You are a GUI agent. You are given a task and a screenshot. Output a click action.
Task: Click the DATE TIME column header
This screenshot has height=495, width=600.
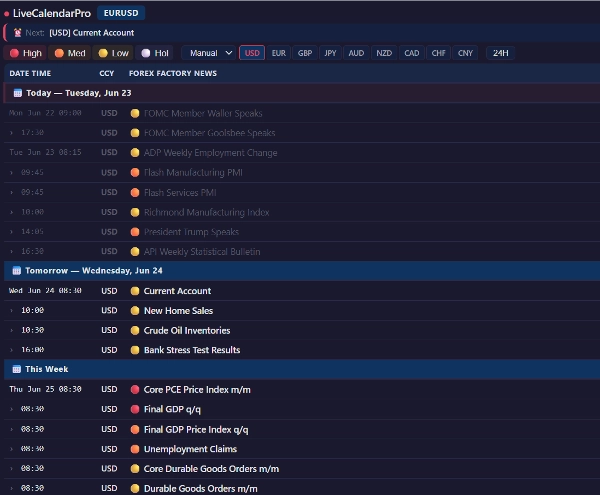click(x=30, y=73)
